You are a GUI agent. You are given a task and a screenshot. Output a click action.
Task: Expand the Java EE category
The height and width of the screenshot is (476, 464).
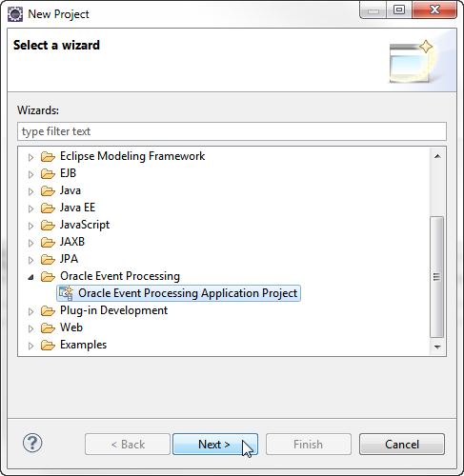point(30,208)
